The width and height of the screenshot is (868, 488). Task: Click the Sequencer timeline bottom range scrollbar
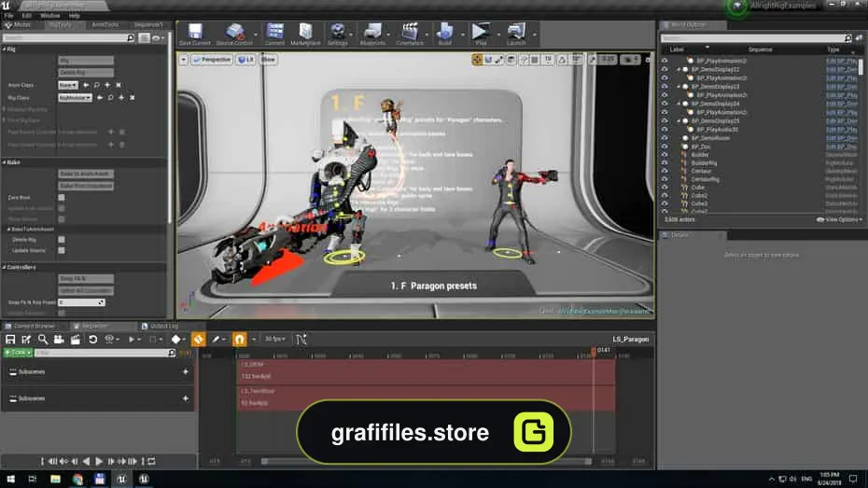[426, 461]
